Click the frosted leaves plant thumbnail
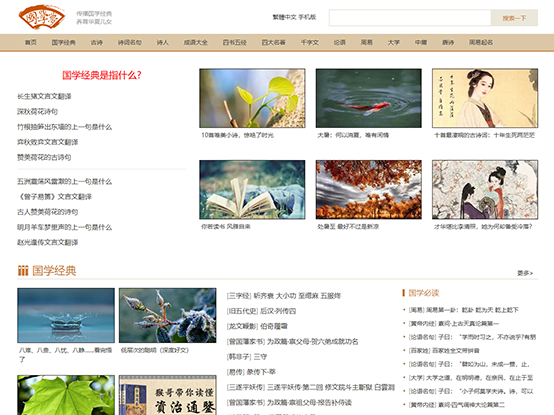Viewport: 554px width, 415px height. [x=167, y=315]
